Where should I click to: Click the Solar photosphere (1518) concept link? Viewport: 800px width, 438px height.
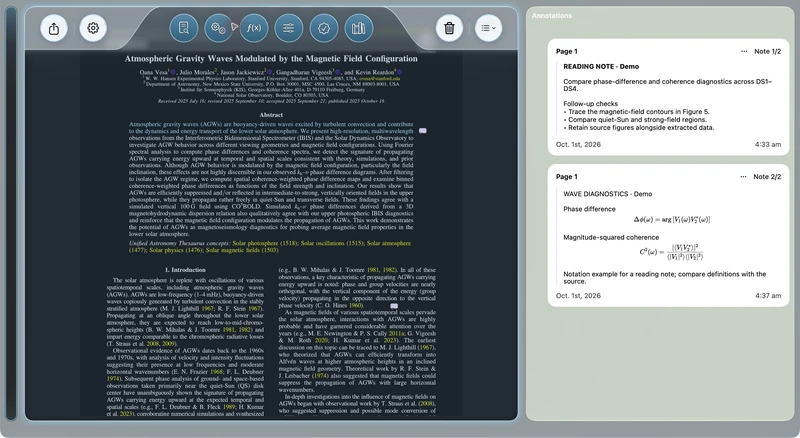(x=265, y=243)
